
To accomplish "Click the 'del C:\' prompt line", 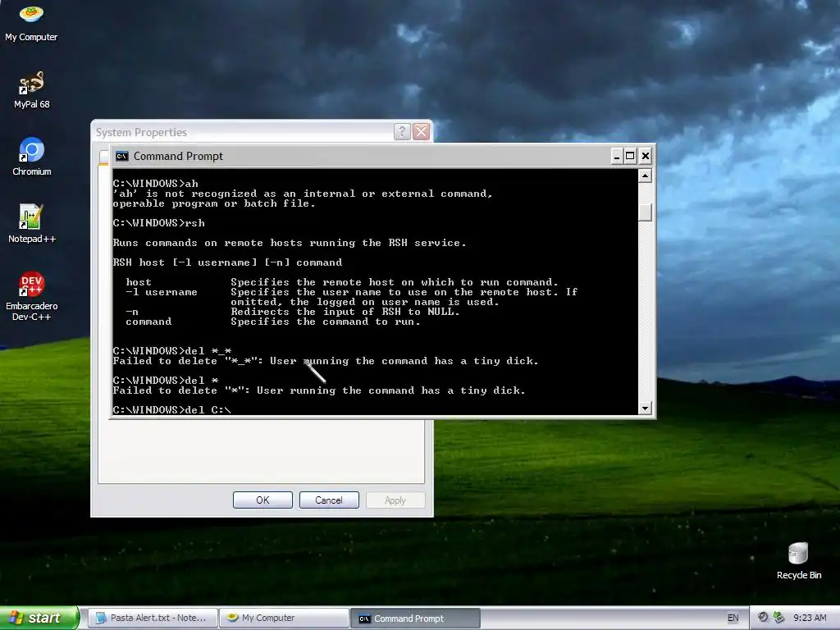I will pyautogui.click(x=172, y=410).
